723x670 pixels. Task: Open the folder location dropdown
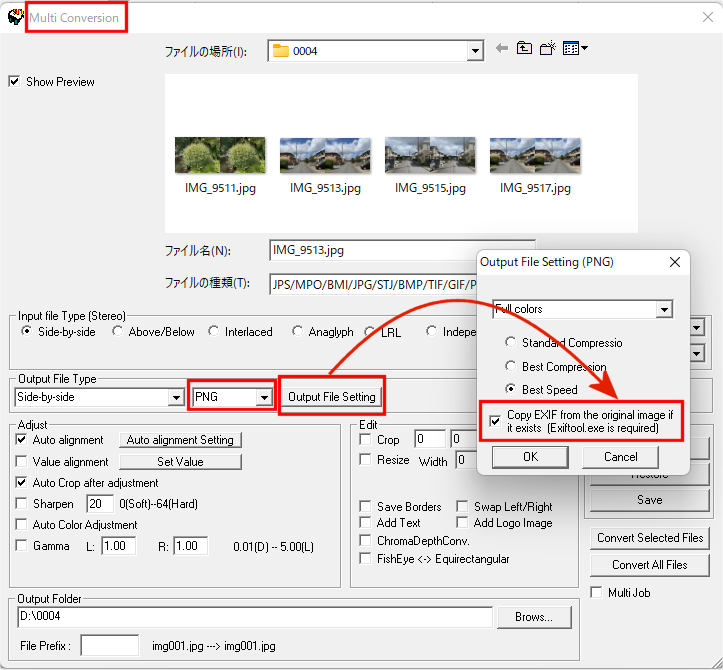pos(474,51)
